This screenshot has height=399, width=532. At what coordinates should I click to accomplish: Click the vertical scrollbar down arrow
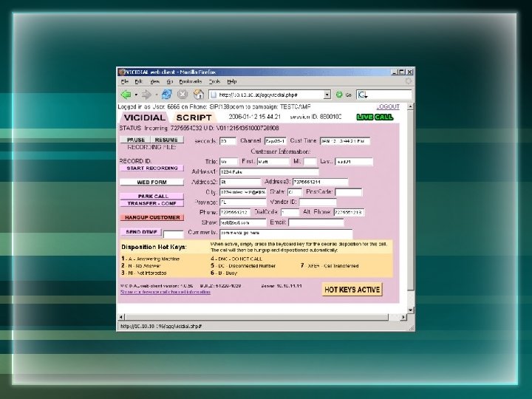[410, 310]
